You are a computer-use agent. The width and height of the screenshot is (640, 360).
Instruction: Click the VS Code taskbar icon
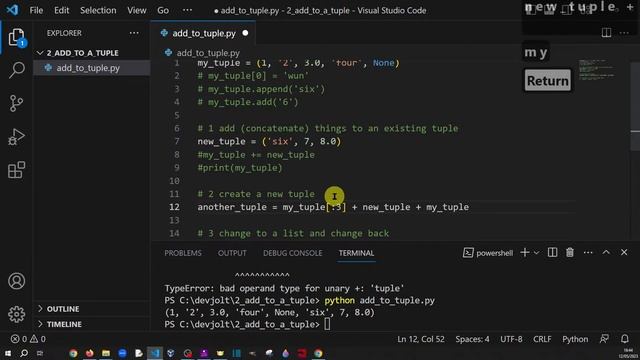[155, 353]
